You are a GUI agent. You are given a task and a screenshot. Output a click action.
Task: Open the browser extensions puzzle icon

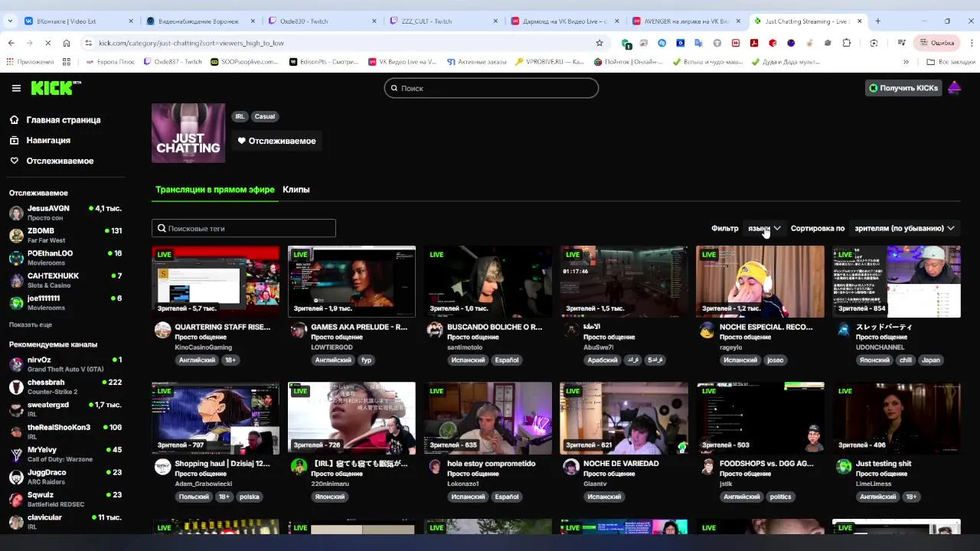tap(846, 43)
